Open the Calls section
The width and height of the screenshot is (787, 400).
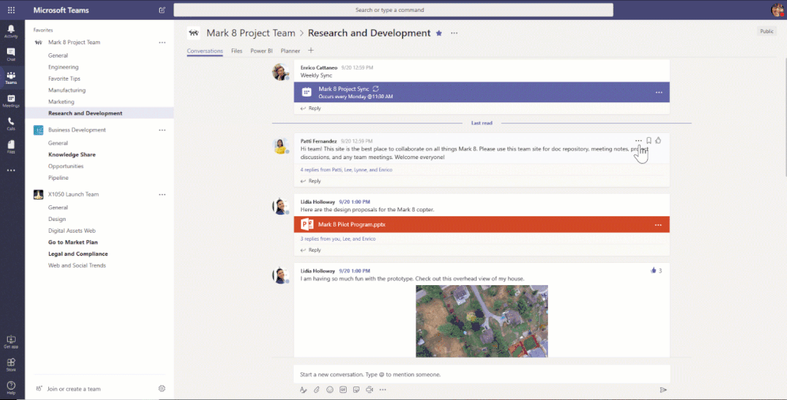(11, 124)
